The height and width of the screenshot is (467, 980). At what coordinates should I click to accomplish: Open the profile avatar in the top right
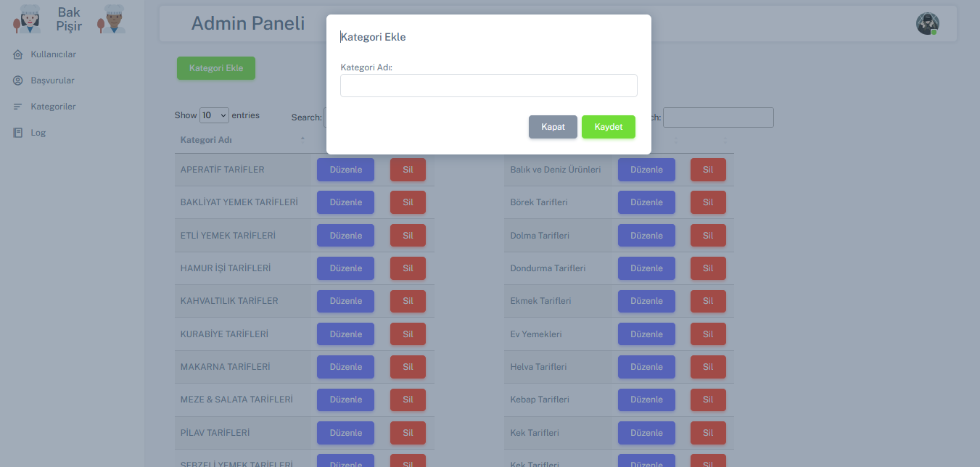927,23
